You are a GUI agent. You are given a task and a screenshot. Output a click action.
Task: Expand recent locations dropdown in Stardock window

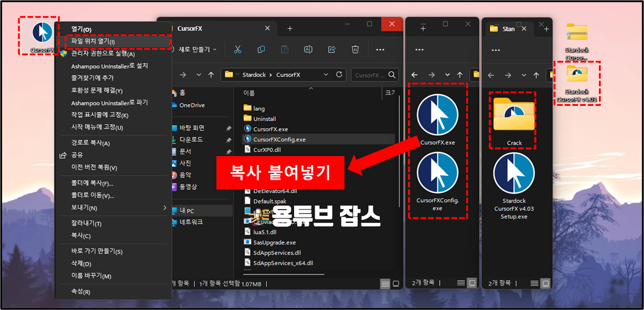coord(524,75)
